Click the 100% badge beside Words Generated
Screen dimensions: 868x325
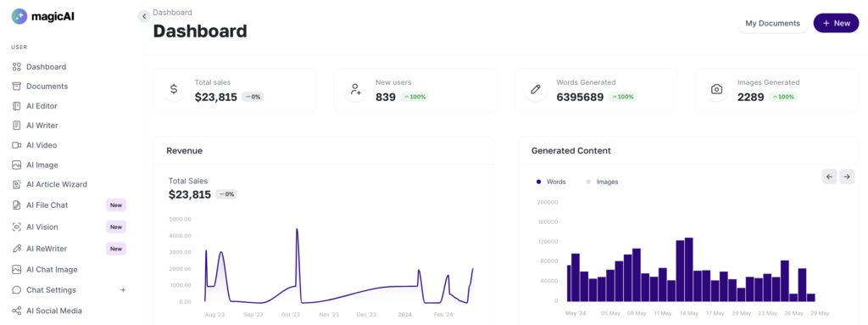(623, 97)
